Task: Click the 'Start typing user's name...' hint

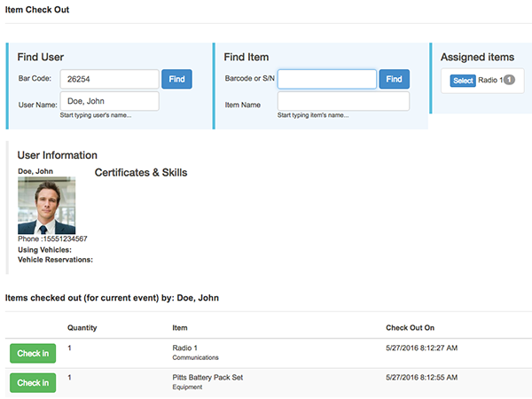Action: [x=96, y=115]
